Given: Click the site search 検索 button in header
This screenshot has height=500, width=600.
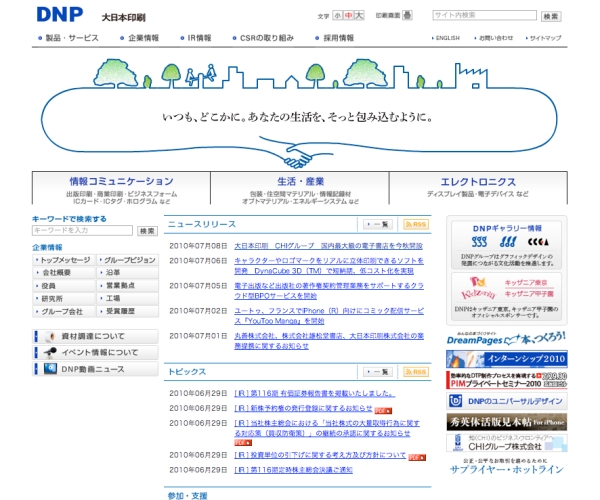Looking at the screenshot, I should pos(551,16).
